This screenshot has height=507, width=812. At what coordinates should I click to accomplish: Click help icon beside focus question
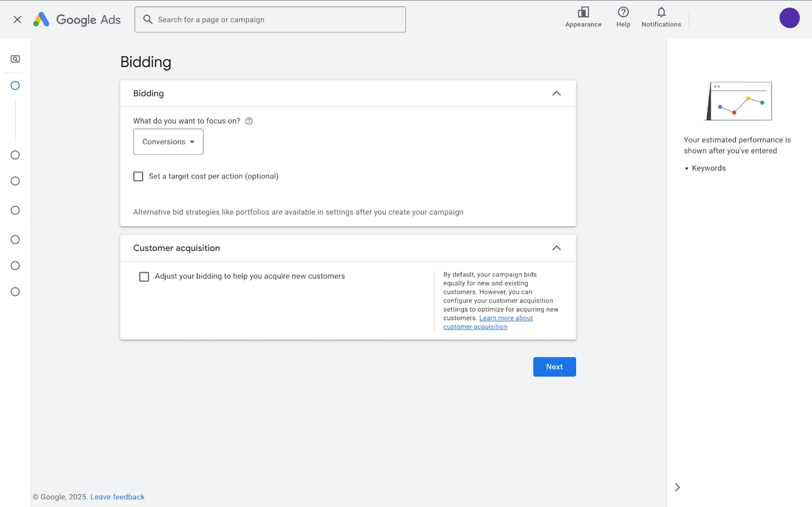249,121
